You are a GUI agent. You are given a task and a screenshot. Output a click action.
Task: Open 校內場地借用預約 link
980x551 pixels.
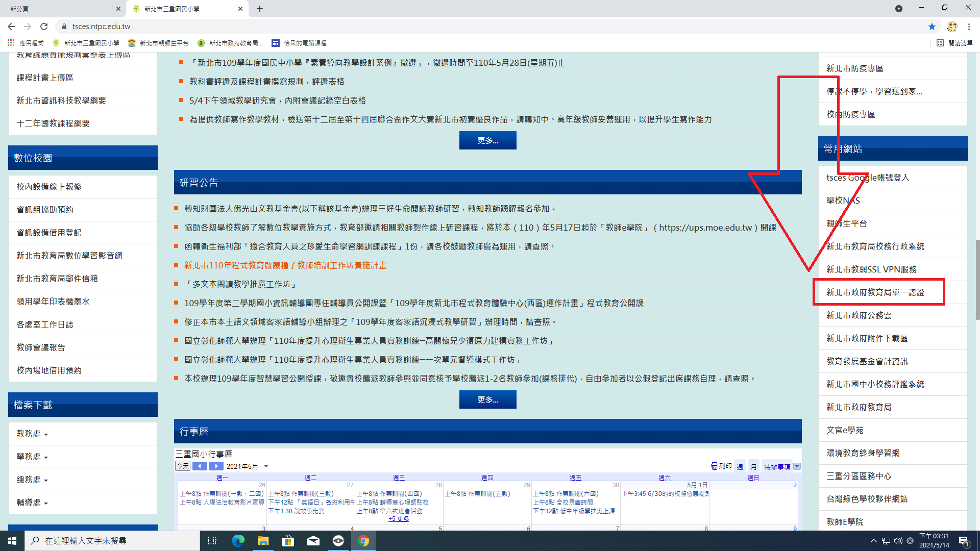[x=49, y=370]
